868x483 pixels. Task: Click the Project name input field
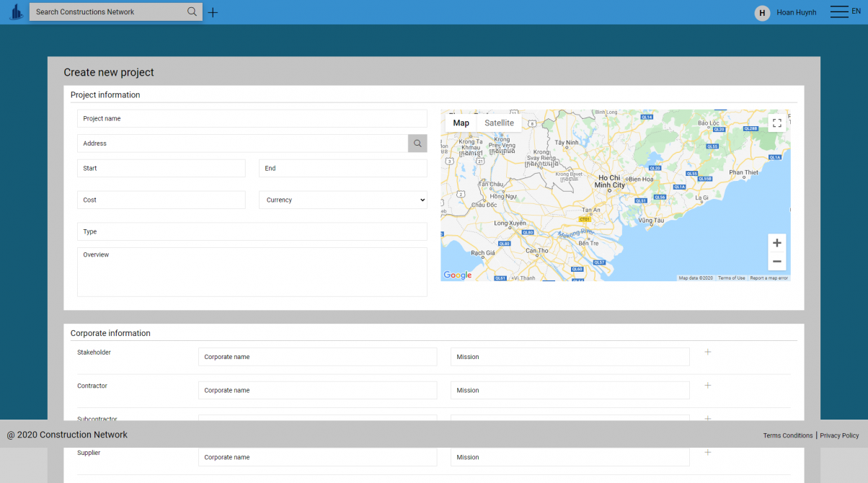click(x=252, y=119)
